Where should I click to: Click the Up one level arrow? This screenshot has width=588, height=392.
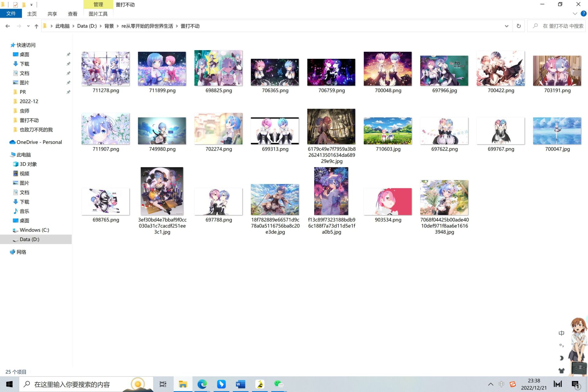pyautogui.click(x=36, y=26)
